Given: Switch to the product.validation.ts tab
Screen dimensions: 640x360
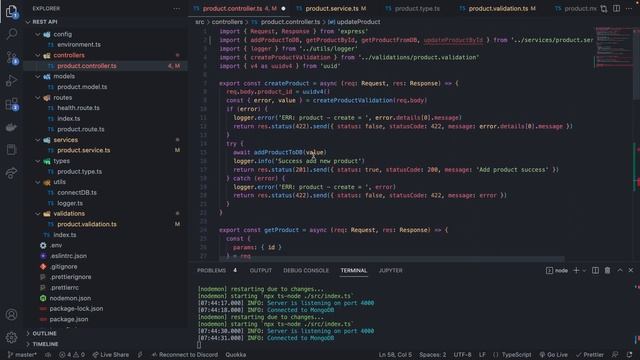Looking at the screenshot, I should point(498,9).
